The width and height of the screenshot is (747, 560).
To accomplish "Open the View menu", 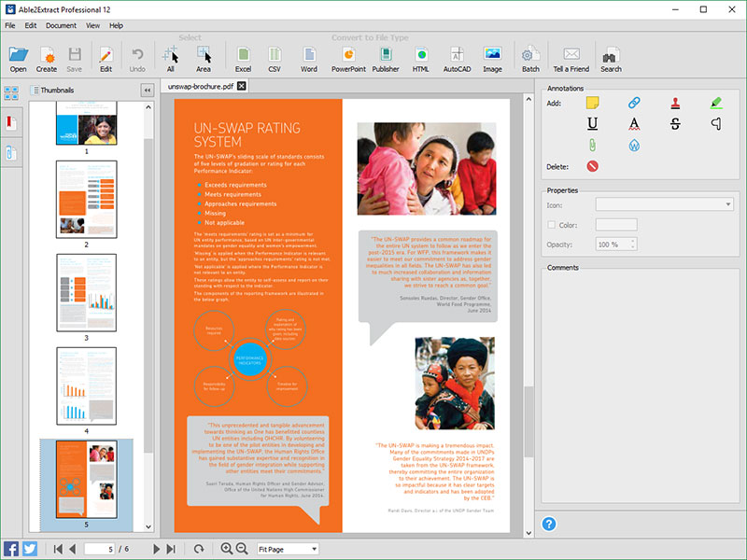I will [x=92, y=26].
